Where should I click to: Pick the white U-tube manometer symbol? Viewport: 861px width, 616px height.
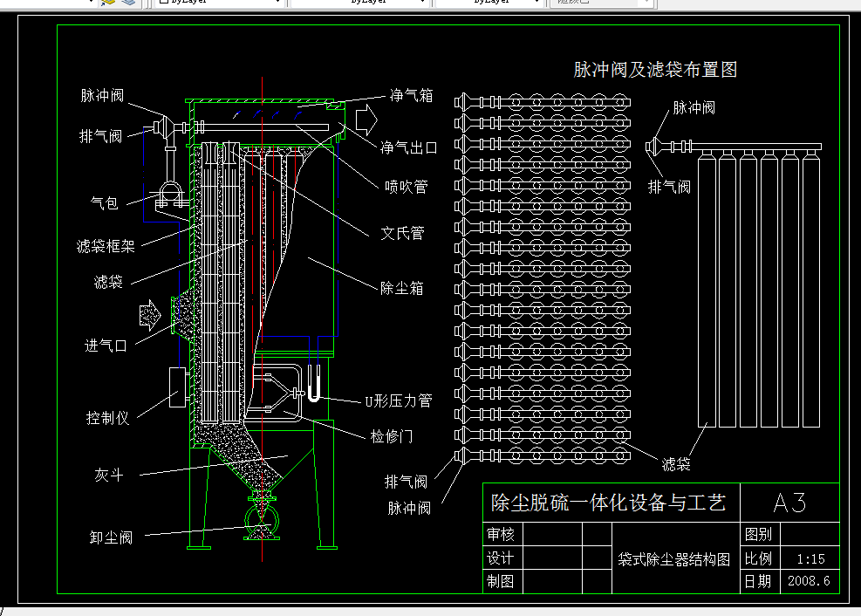[x=313, y=384]
